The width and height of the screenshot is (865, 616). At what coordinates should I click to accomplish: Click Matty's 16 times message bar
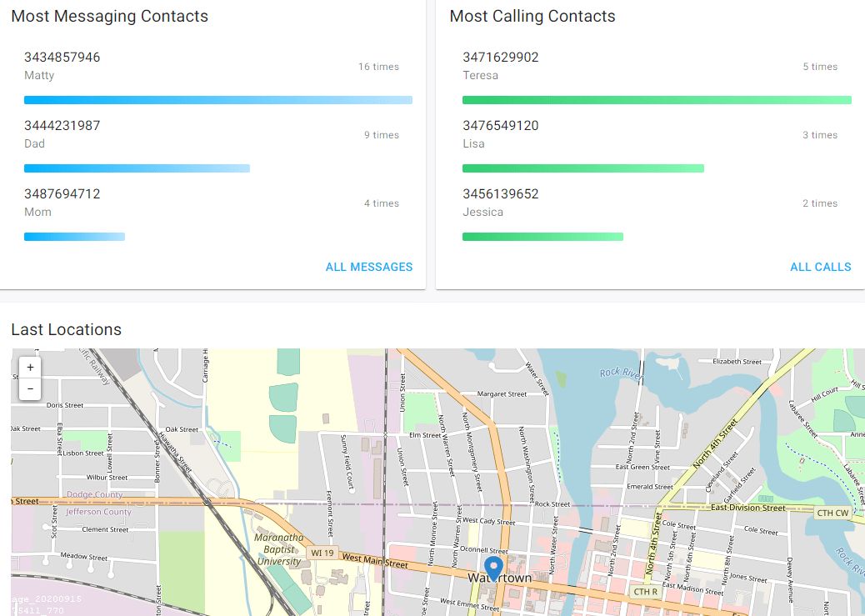click(x=218, y=99)
